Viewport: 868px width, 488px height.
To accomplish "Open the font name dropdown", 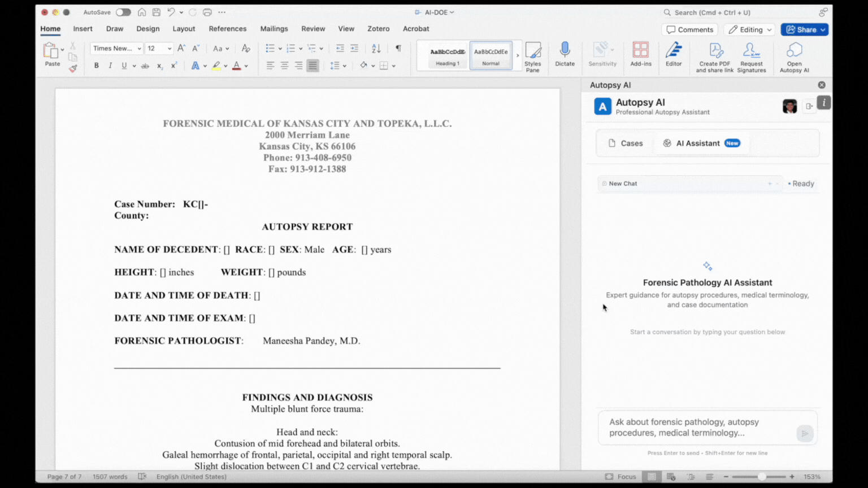I will coord(116,48).
